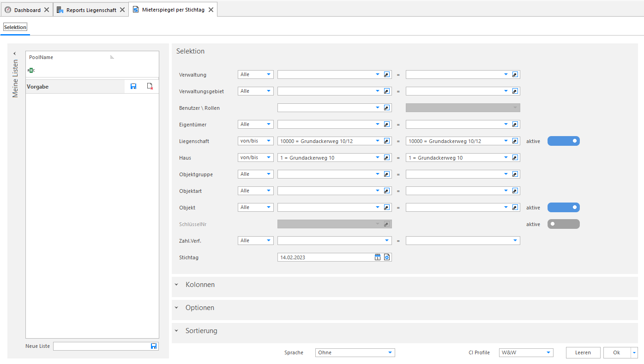Click the Ok button

pos(617,352)
